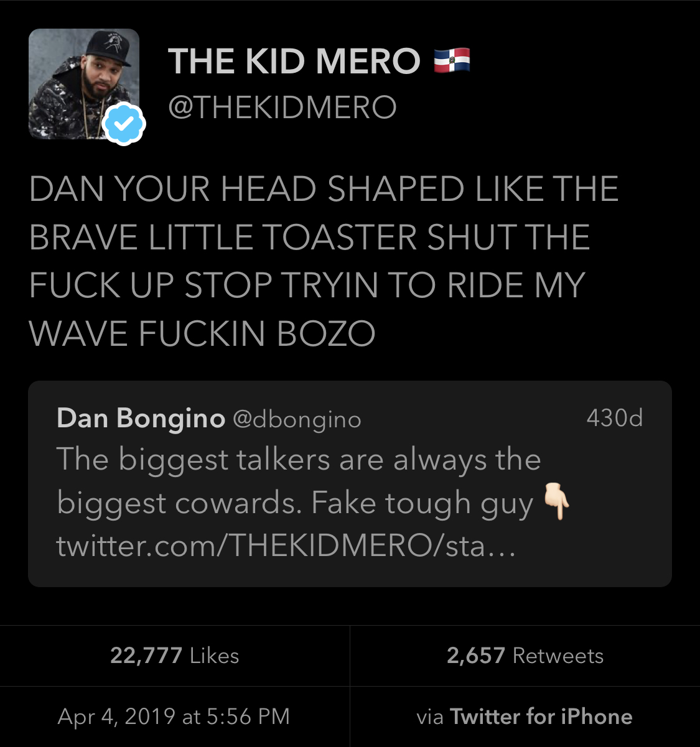Click the blue verified badge
700x747 pixels.
124,125
